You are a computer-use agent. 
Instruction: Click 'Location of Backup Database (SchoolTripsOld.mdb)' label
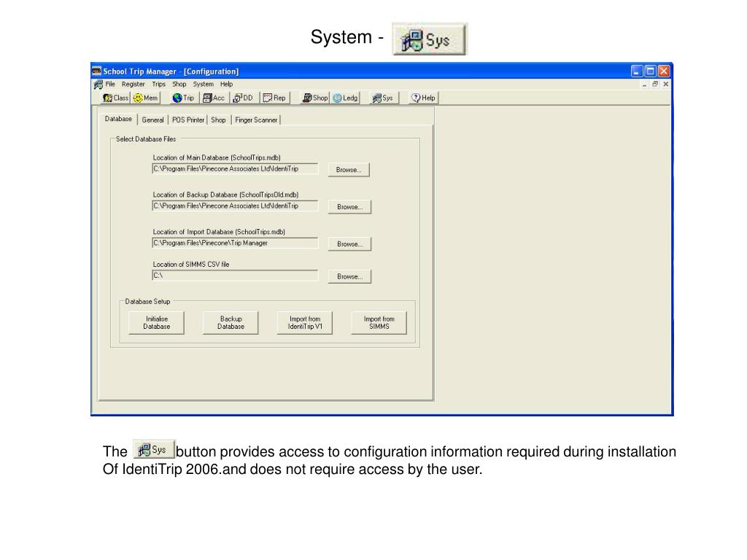click(226, 195)
